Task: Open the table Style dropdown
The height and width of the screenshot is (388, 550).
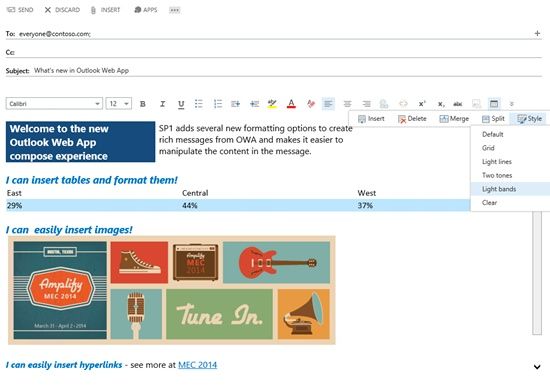Action: pos(529,119)
